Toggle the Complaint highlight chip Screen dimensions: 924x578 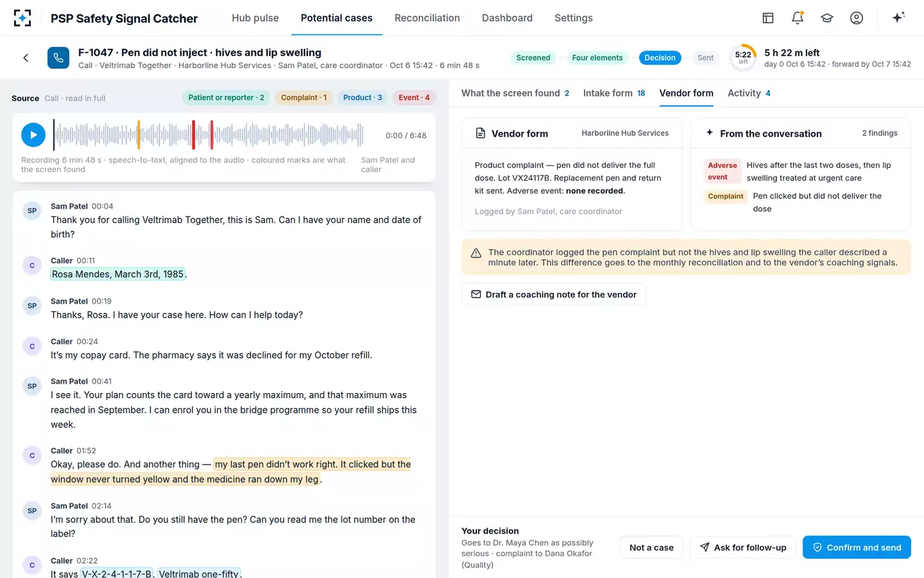tap(304, 98)
